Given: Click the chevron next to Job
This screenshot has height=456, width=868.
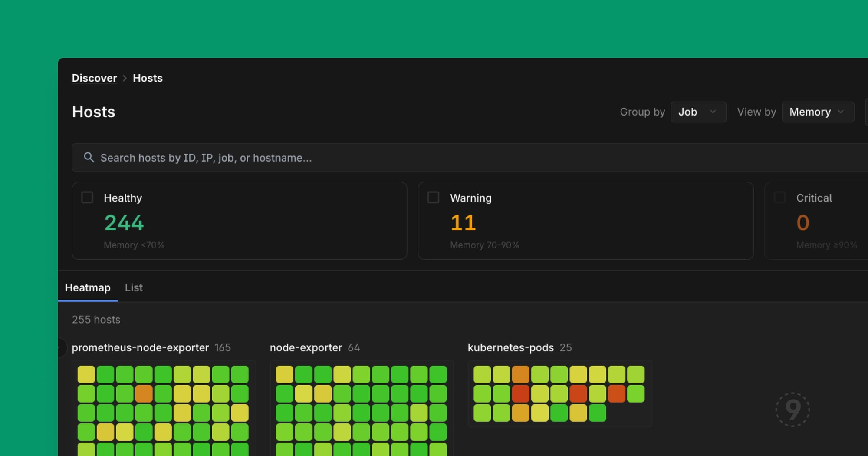Looking at the screenshot, I should (x=713, y=112).
